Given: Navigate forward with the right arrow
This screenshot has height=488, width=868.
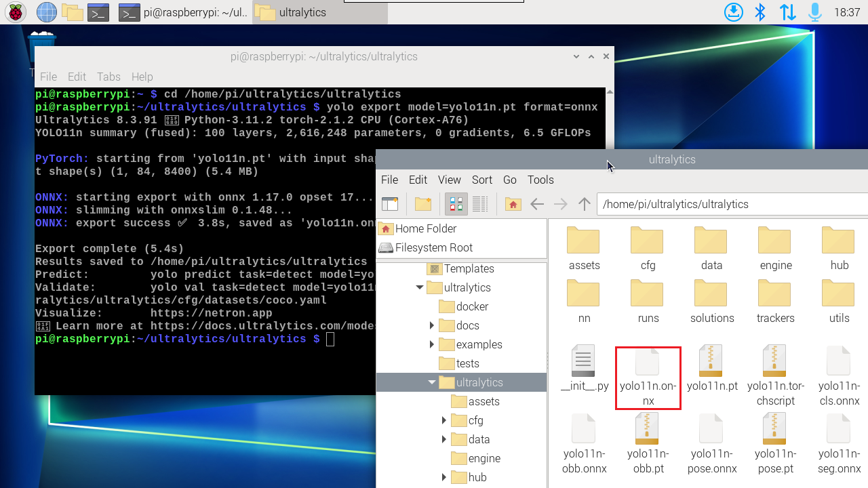Looking at the screenshot, I should [561, 204].
